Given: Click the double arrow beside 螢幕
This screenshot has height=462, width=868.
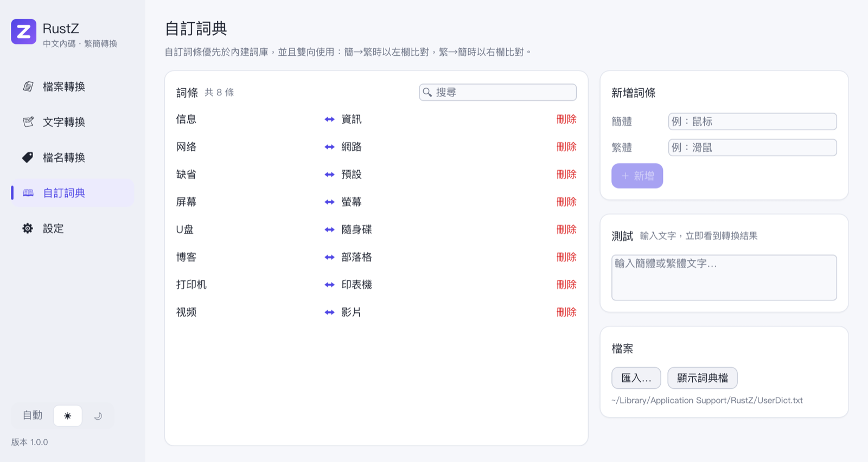Looking at the screenshot, I should pyautogui.click(x=329, y=202).
